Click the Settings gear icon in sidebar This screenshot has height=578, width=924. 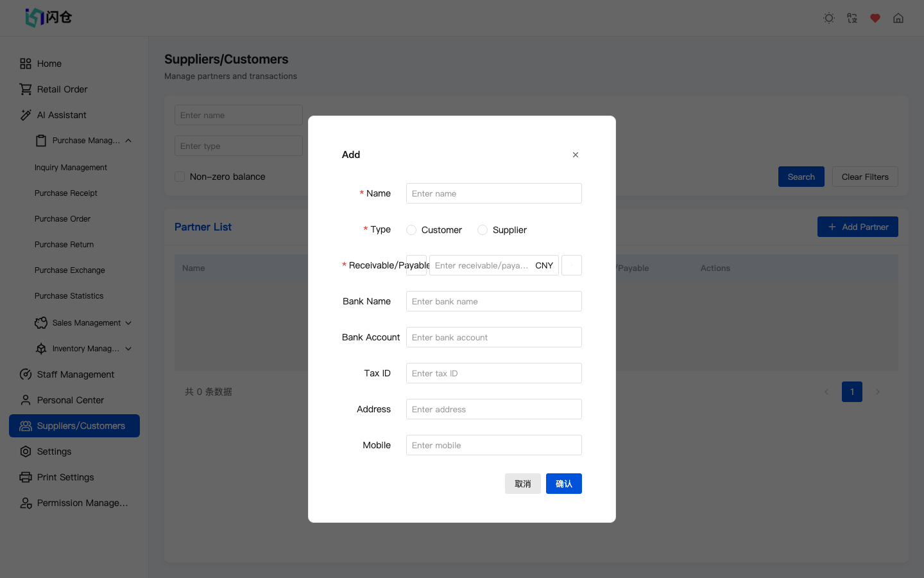point(26,451)
